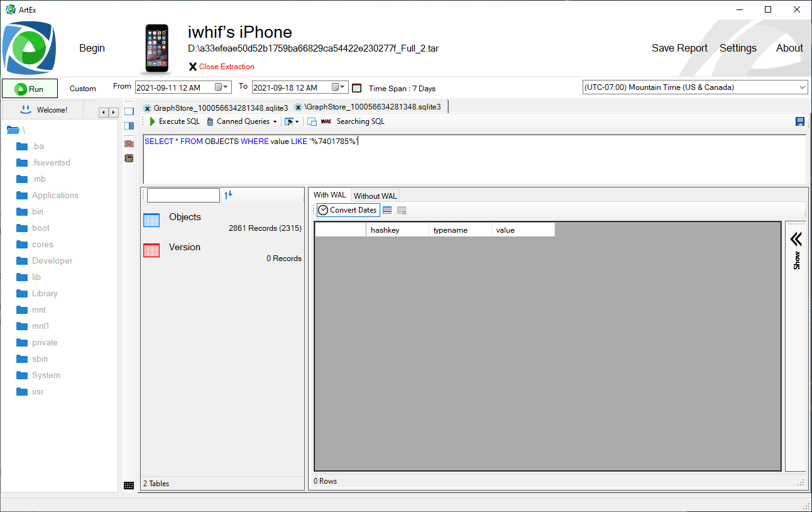The width and height of the screenshot is (812, 512).
Task: Click the calendar icon beside the To date
Action: (x=357, y=88)
